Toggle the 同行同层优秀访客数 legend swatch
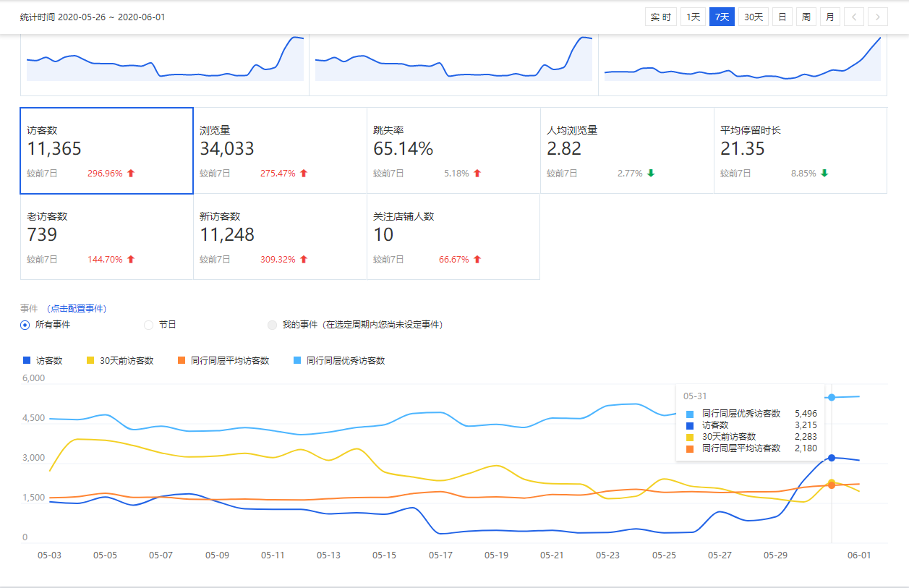 (x=297, y=360)
